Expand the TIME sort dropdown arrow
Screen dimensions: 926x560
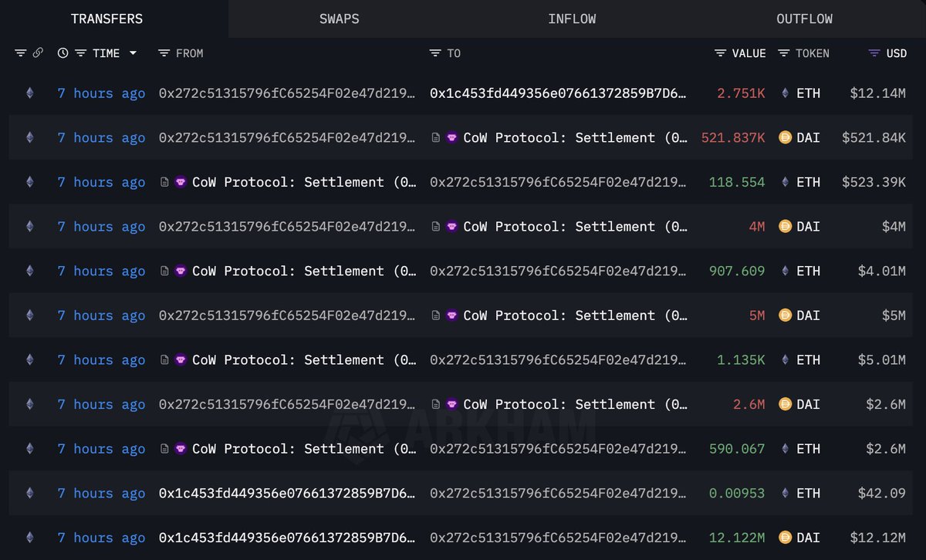point(133,53)
